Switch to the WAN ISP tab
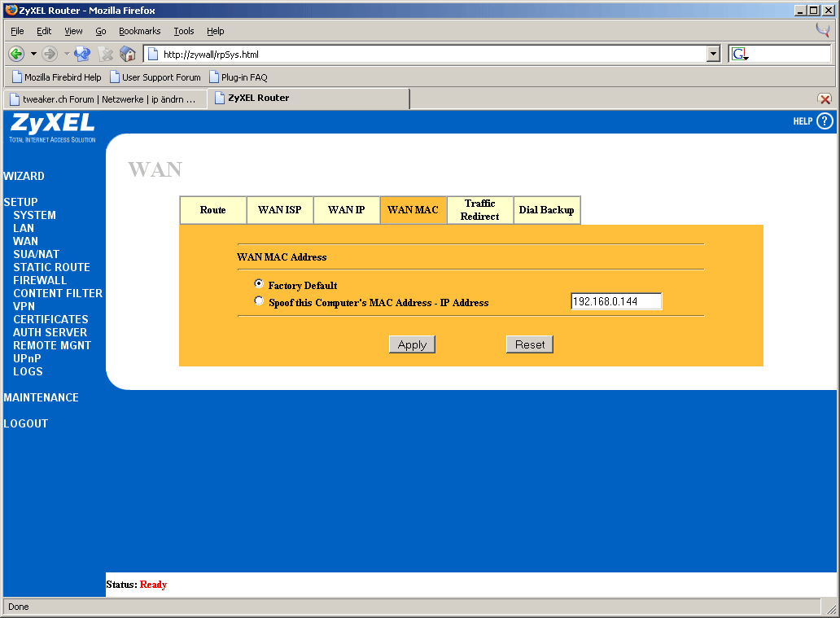Image resolution: width=840 pixels, height=618 pixels. (x=279, y=210)
